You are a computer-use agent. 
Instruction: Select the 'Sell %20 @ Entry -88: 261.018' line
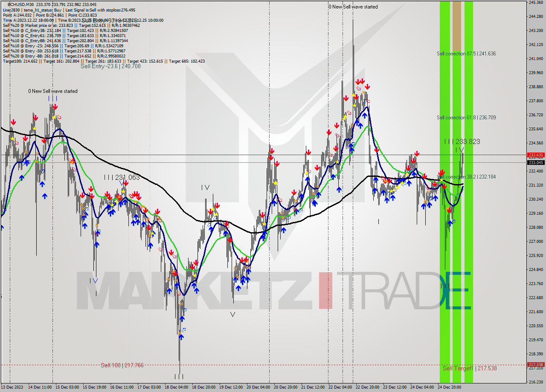click(x=64, y=56)
